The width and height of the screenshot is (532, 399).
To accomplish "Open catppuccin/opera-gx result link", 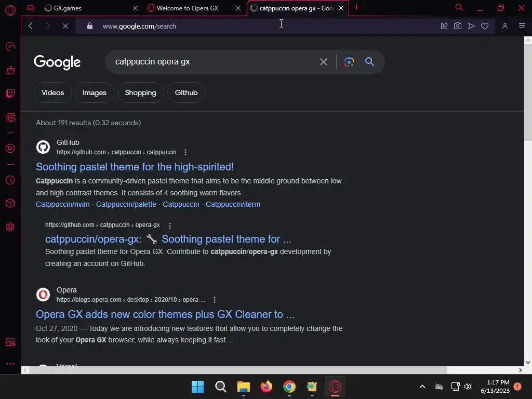I will (x=168, y=239).
